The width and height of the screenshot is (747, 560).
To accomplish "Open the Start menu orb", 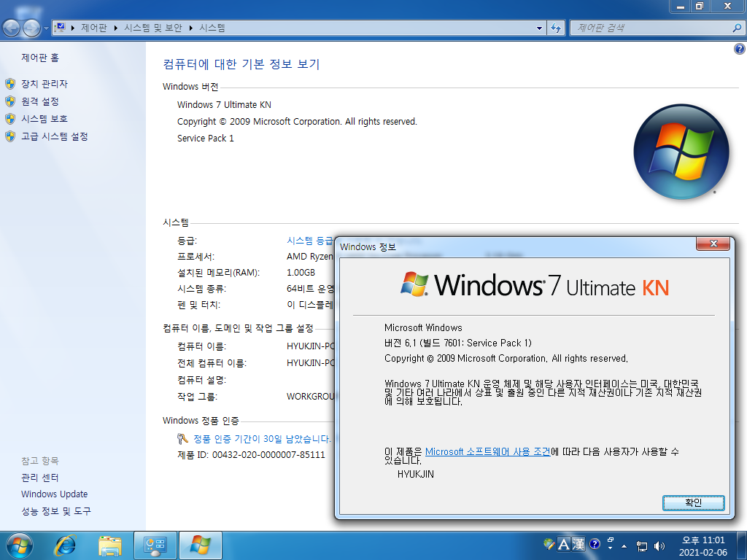I will pos(20,545).
